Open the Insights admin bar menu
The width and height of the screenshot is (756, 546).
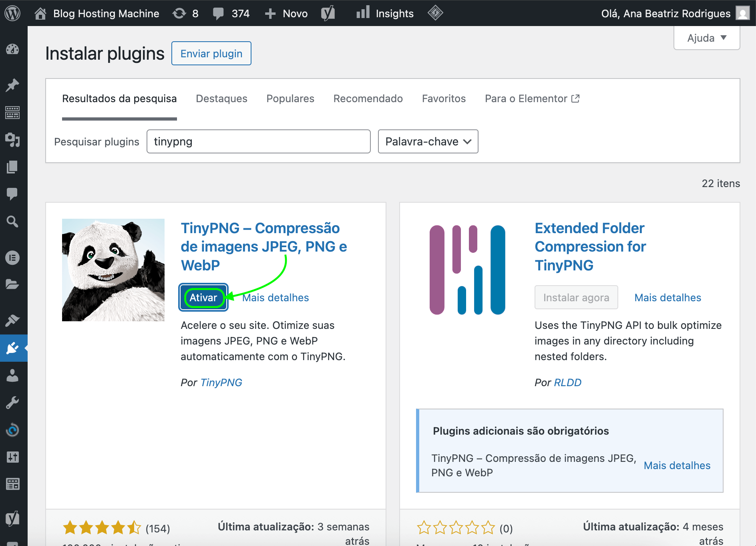[x=394, y=14]
